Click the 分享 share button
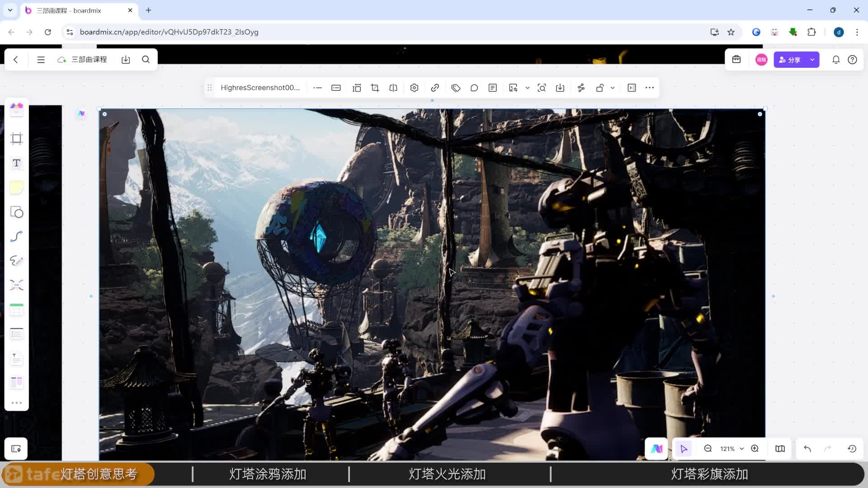 coord(790,60)
